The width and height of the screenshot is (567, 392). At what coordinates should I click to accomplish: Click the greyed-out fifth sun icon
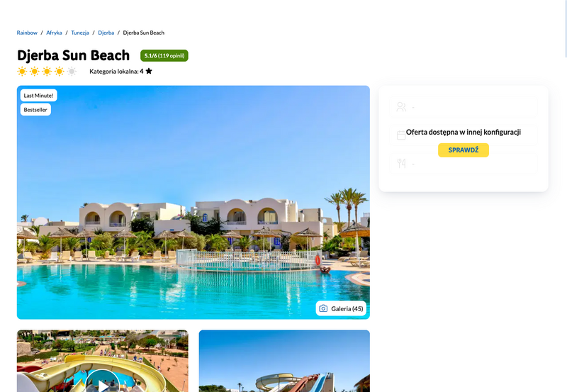click(x=72, y=71)
